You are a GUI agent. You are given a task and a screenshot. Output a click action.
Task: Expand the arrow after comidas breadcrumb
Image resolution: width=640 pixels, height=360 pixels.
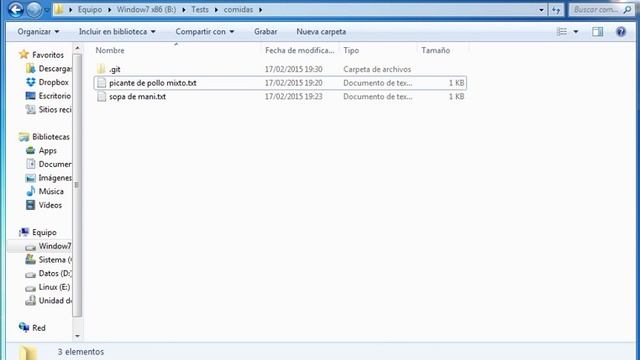click(x=260, y=10)
